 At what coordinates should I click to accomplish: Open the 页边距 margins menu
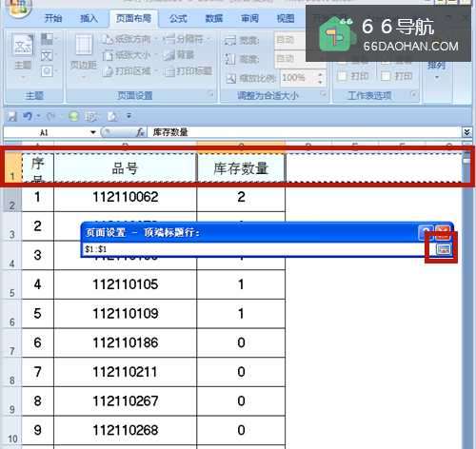[x=84, y=56]
